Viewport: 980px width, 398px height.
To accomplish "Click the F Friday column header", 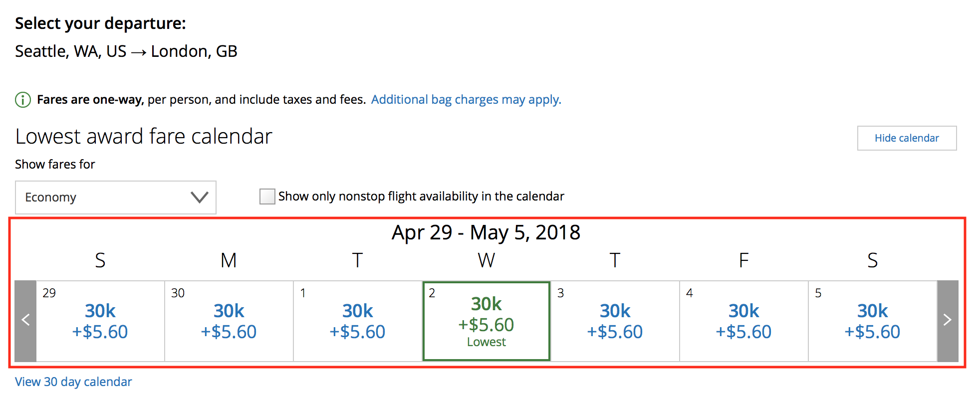I will (744, 260).
